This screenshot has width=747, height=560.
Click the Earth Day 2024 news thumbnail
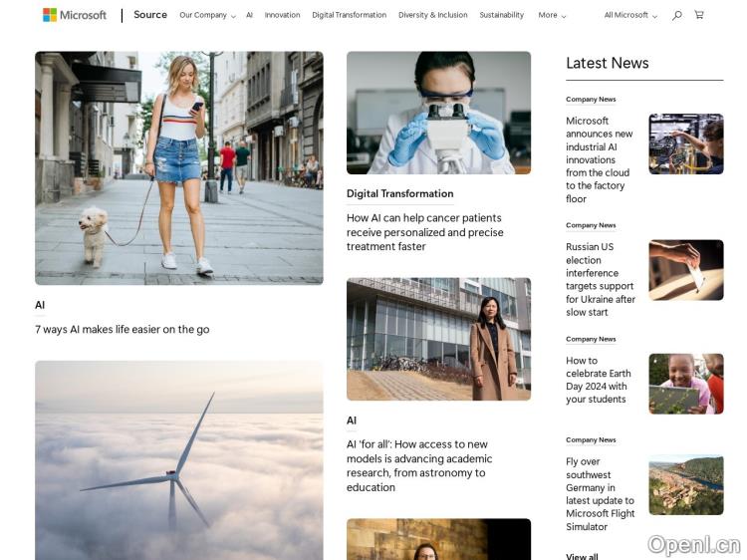click(x=685, y=384)
